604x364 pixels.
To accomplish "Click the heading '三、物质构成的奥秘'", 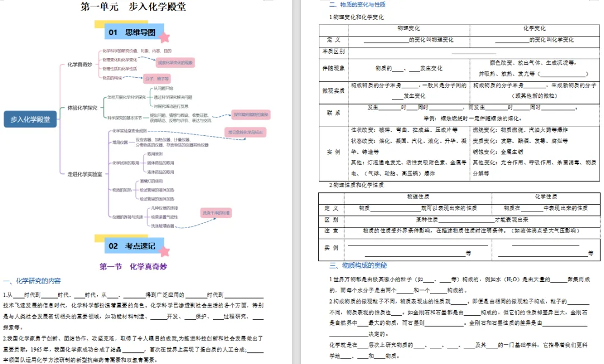I will (x=358, y=266).
